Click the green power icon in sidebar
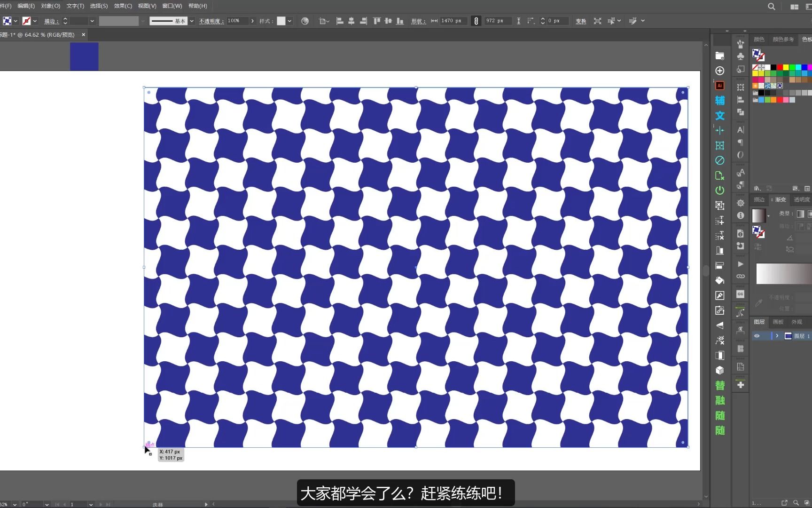812x508 pixels. (719, 190)
